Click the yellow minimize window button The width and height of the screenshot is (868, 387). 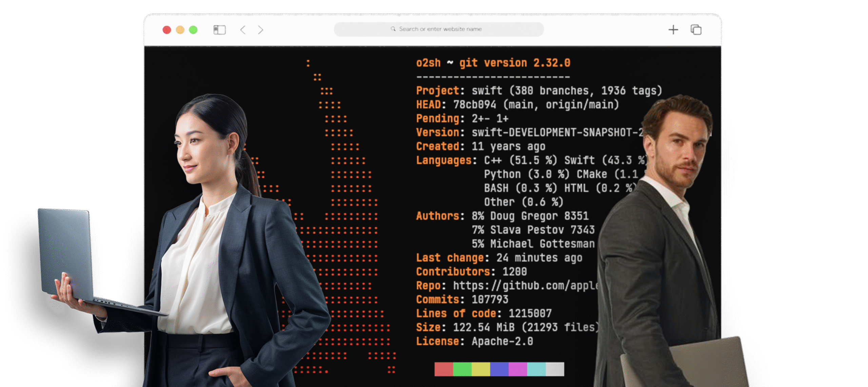(x=180, y=30)
